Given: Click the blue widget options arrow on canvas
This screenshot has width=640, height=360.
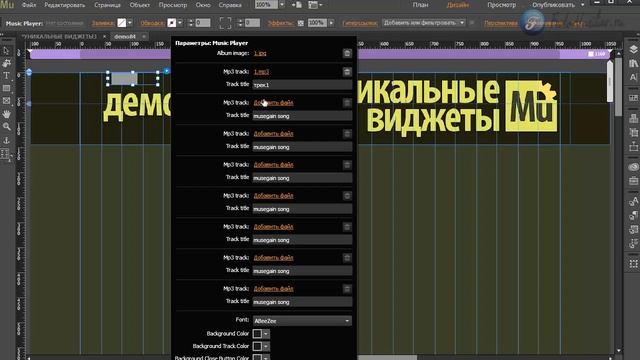Looking at the screenshot, I should click(x=167, y=71).
